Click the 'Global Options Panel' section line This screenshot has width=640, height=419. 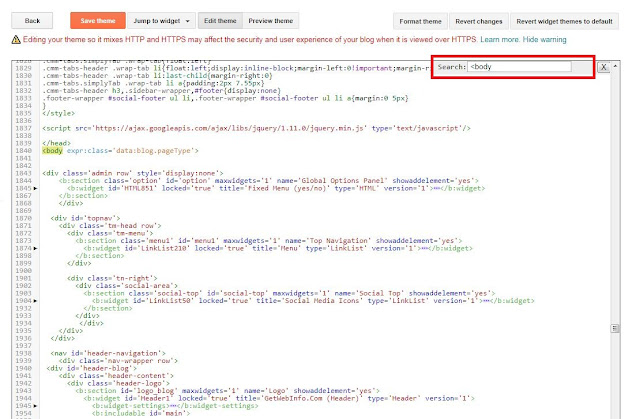coord(269,181)
